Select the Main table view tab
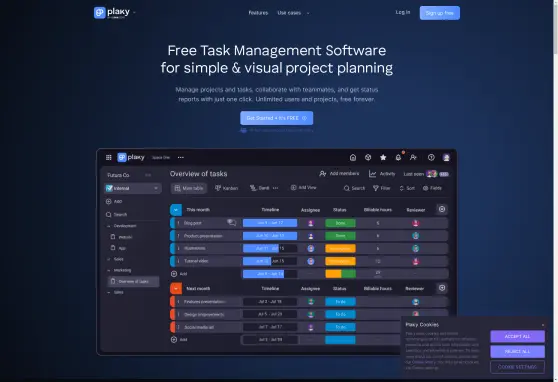This screenshot has width=558, height=382. point(189,188)
